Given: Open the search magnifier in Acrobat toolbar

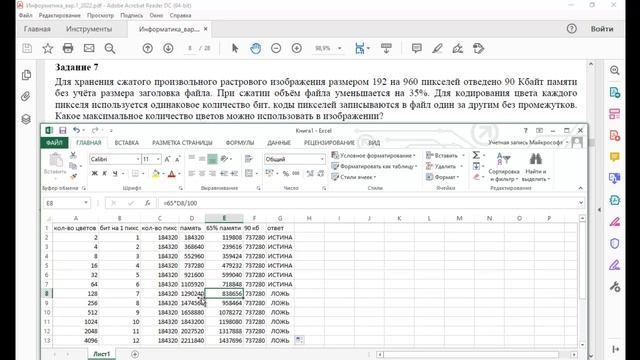Looking at the screenshot, I should pos(110,48).
